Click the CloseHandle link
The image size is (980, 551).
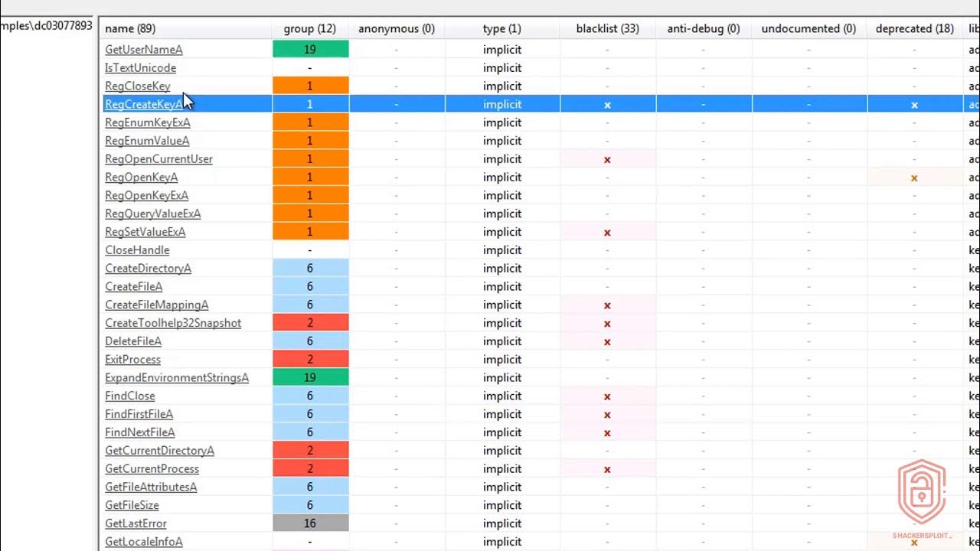137,249
